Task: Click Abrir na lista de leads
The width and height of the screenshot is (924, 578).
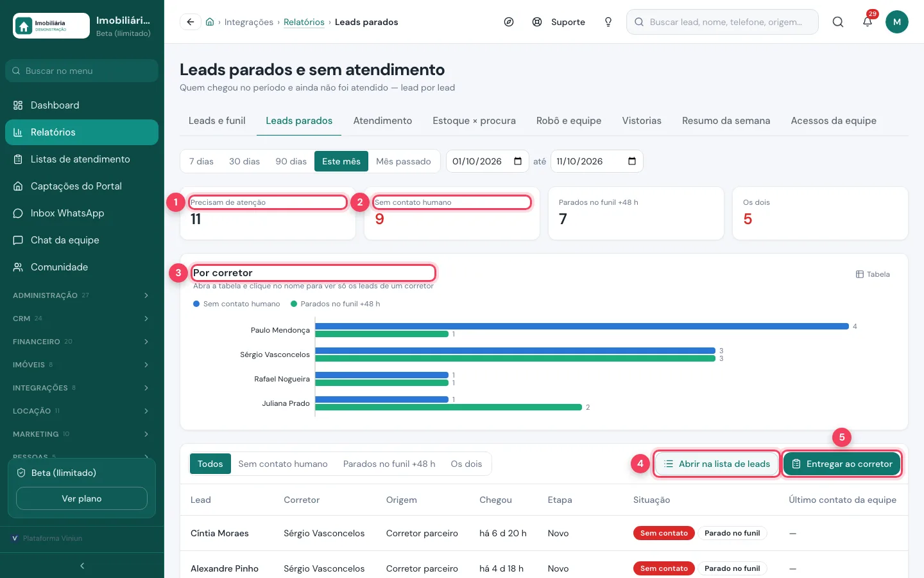Action: pos(717,464)
